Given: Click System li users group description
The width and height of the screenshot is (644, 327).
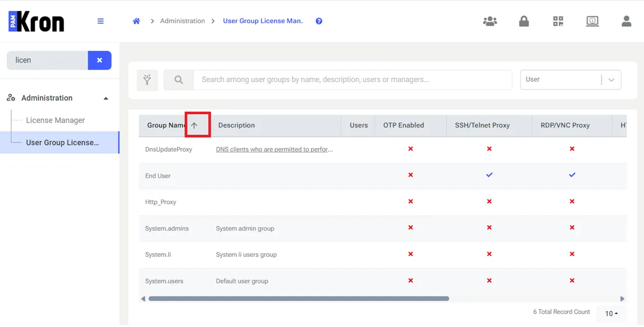Looking at the screenshot, I should pos(246,255).
